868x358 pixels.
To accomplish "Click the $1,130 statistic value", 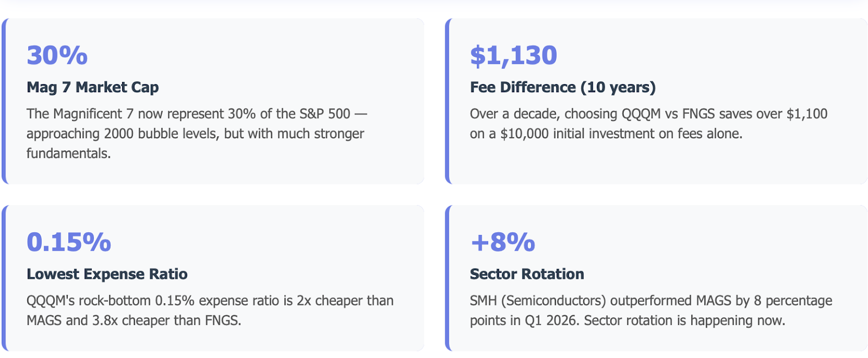I will pyautogui.click(x=513, y=55).
